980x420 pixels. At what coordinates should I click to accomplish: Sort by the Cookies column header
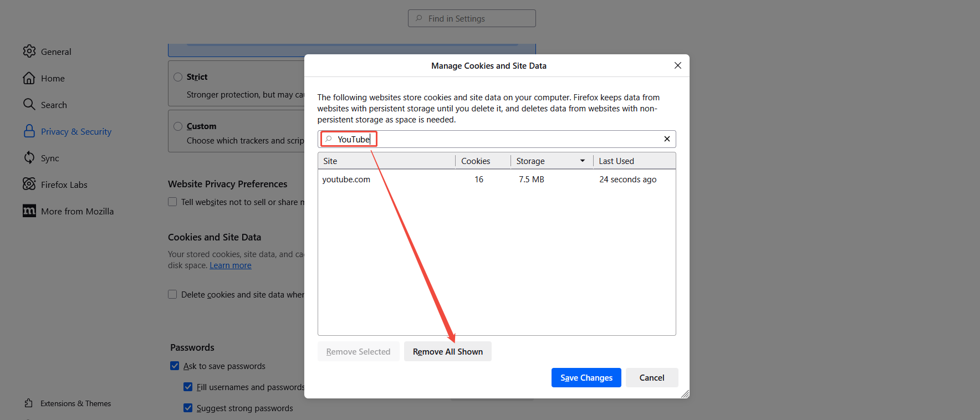(483, 161)
